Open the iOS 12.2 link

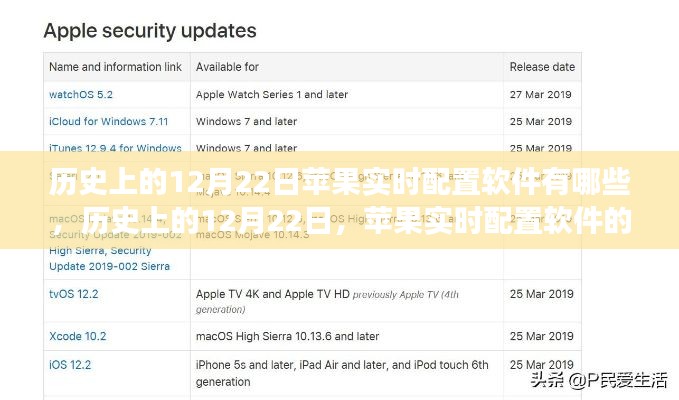(x=70, y=365)
